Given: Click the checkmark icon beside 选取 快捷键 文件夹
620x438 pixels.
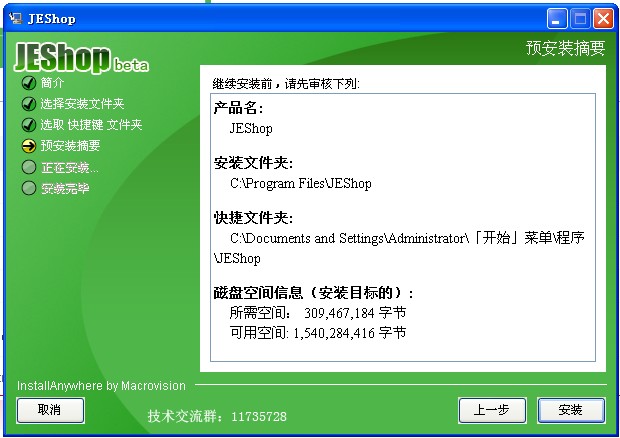Looking at the screenshot, I should click(x=29, y=125).
